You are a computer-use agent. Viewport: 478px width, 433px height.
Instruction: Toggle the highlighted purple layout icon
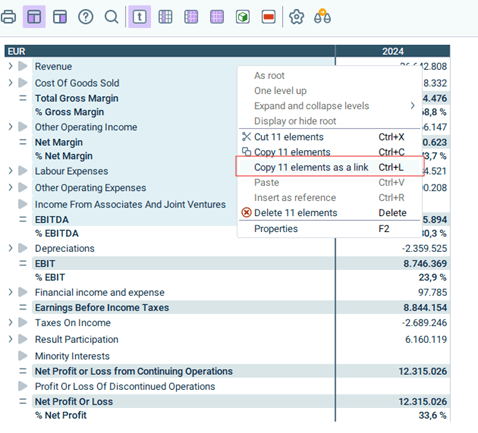(34, 17)
